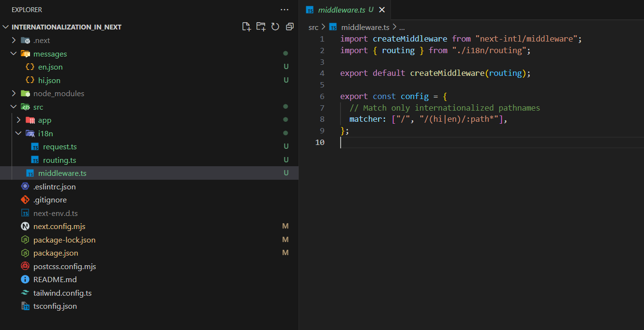Click line number 8 in the gutter

pos(322,119)
